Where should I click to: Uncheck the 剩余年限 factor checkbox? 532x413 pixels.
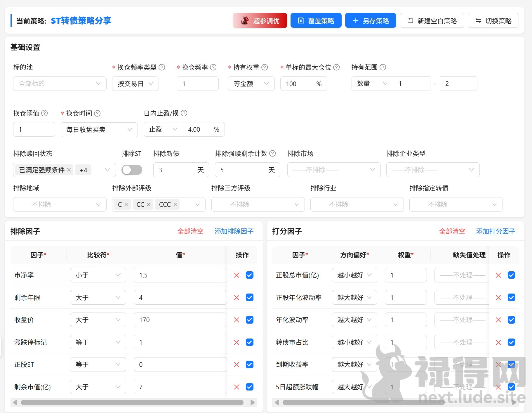tap(250, 297)
